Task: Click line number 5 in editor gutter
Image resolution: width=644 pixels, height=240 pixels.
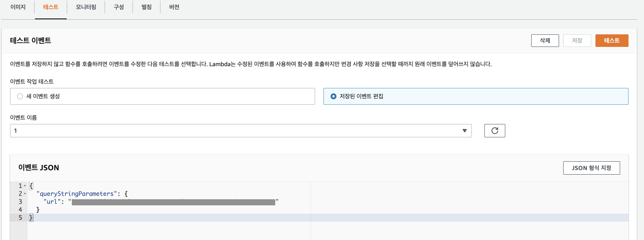Action: tap(20, 218)
